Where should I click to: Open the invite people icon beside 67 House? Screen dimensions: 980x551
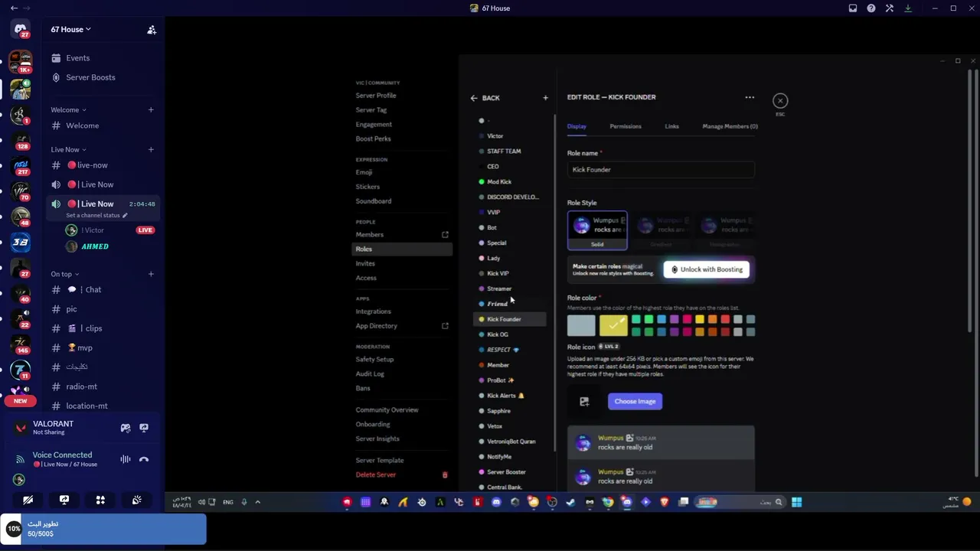(152, 30)
